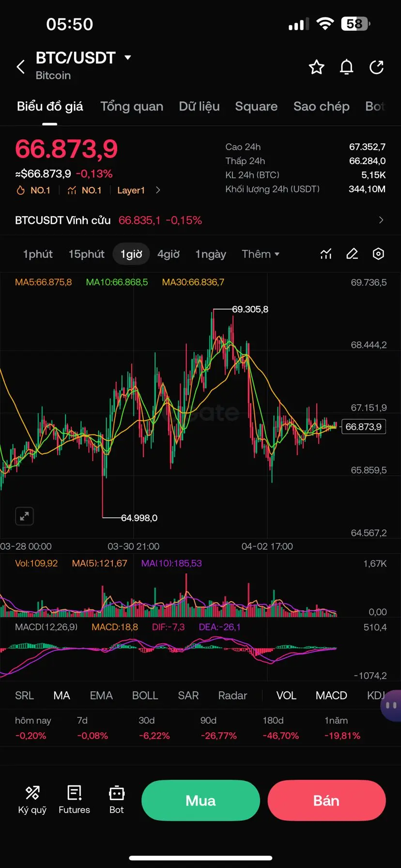The height and width of the screenshot is (868, 401).
Task: Toggle MA indicator
Action: coord(62,696)
